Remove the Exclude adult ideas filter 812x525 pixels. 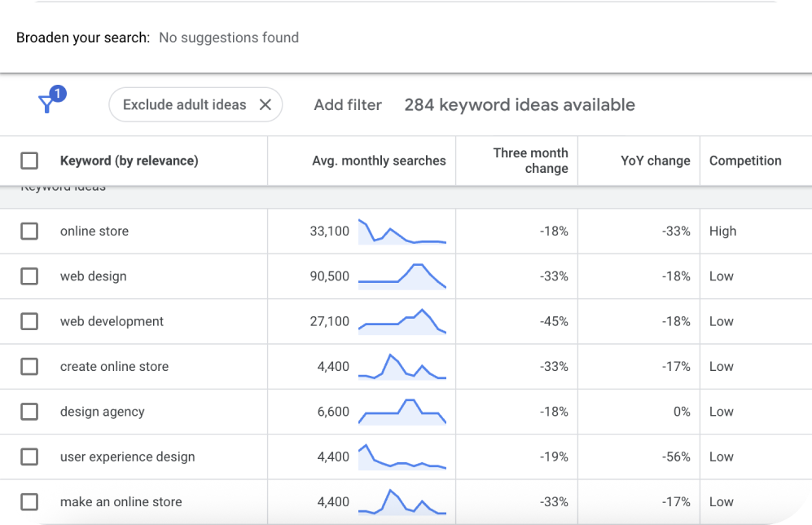point(265,104)
